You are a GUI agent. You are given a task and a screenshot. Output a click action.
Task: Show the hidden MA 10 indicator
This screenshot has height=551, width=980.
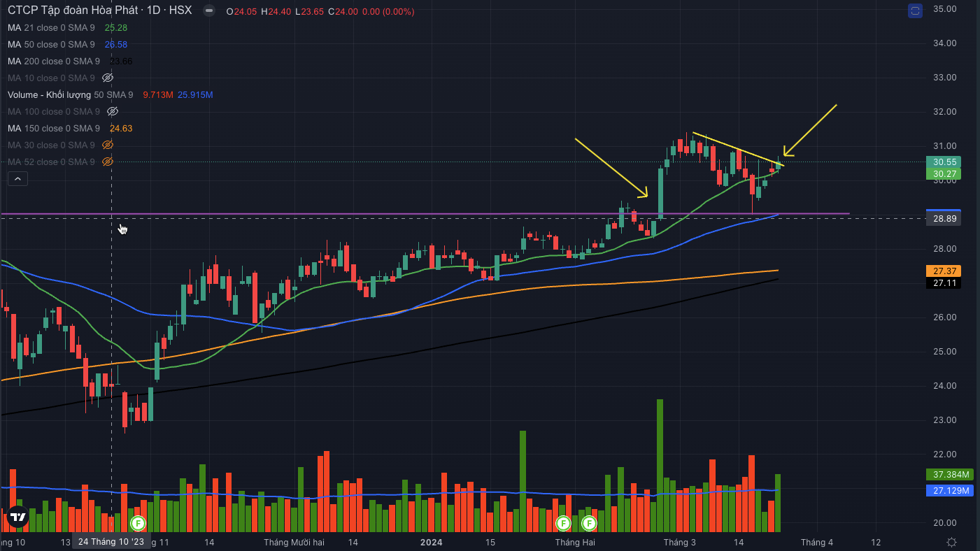point(108,78)
